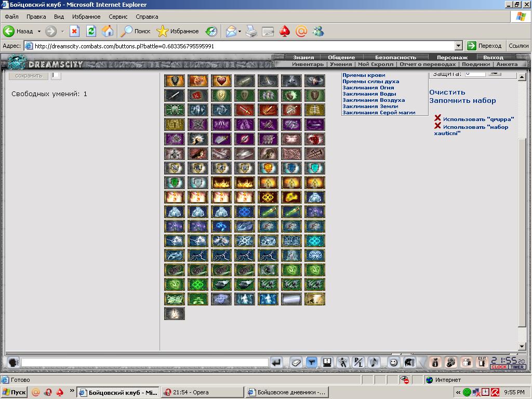Click the EXIT door icon near clock

pos(482,362)
